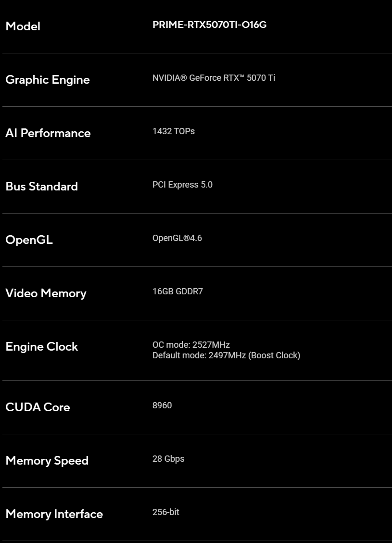Select the OC mode 2527MHz line
392x543 pixels.
pyautogui.click(x=191, y=345)
